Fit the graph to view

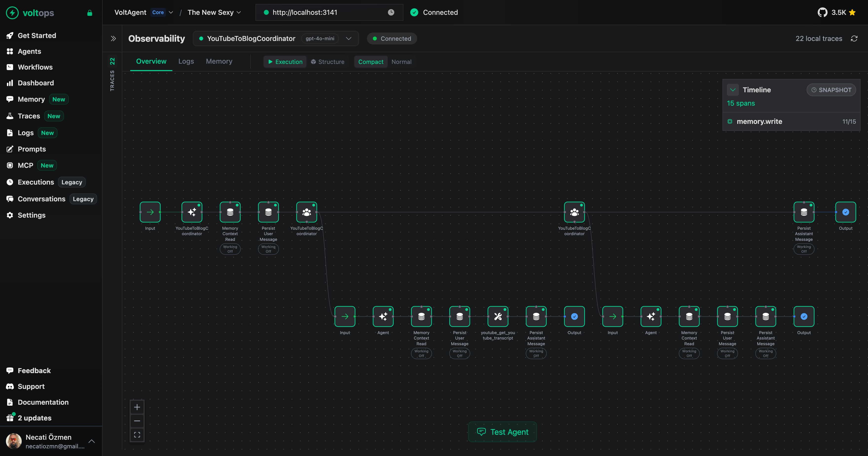click(x=137, y=435)
